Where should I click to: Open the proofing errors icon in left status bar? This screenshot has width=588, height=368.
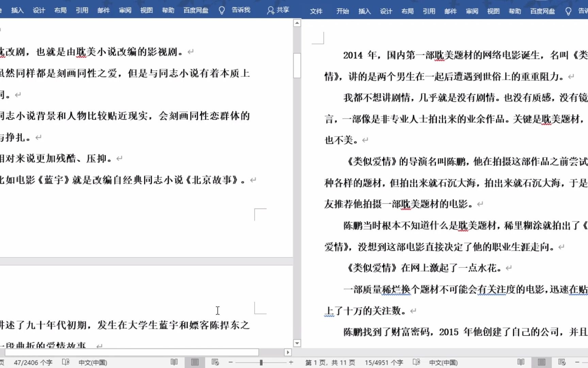coord(66,363)
